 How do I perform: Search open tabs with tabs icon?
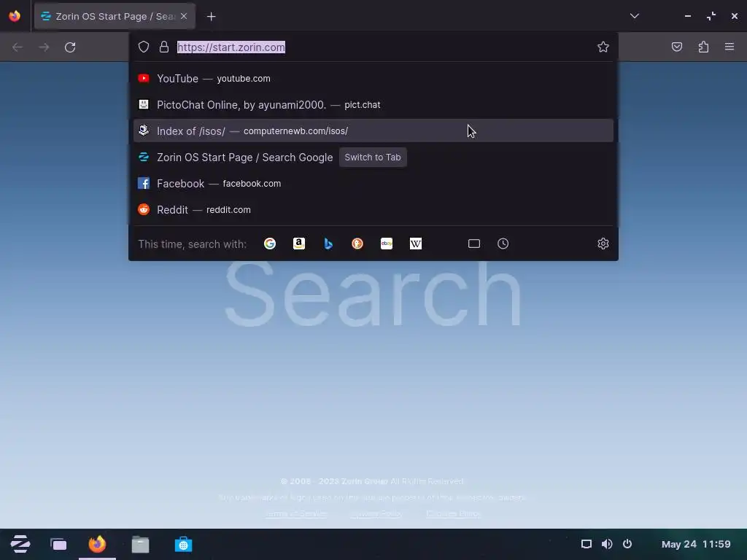(474, 244)
